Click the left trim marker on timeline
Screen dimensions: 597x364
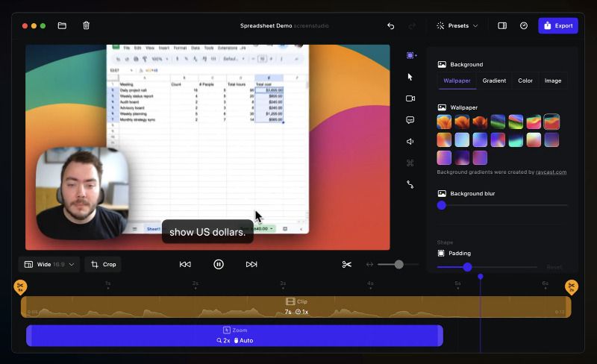click(x=20, y=287)
